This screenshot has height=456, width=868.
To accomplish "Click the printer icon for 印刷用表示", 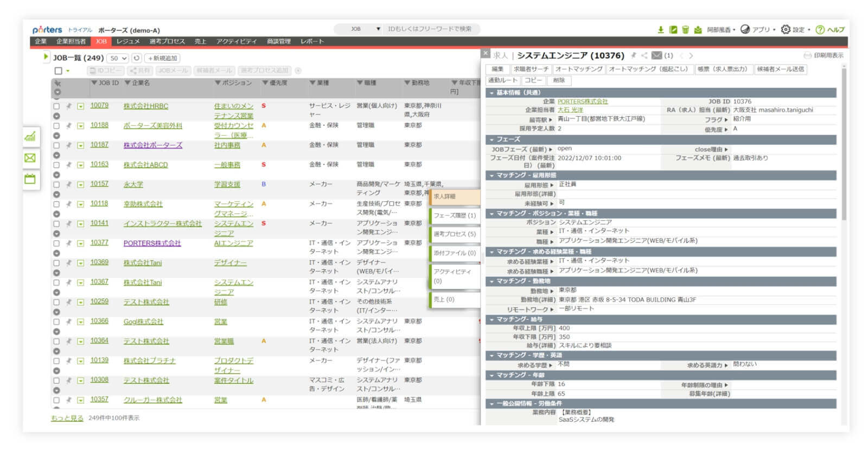I will point(807,55).
